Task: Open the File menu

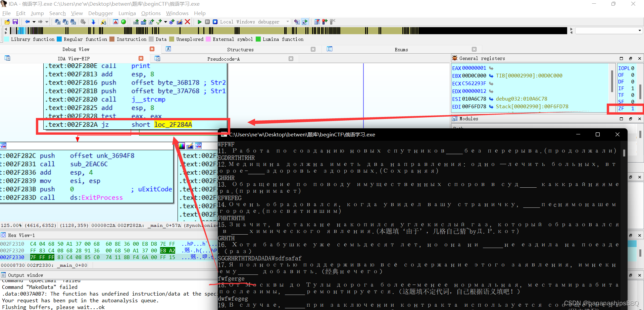Action: coord(6,13)
